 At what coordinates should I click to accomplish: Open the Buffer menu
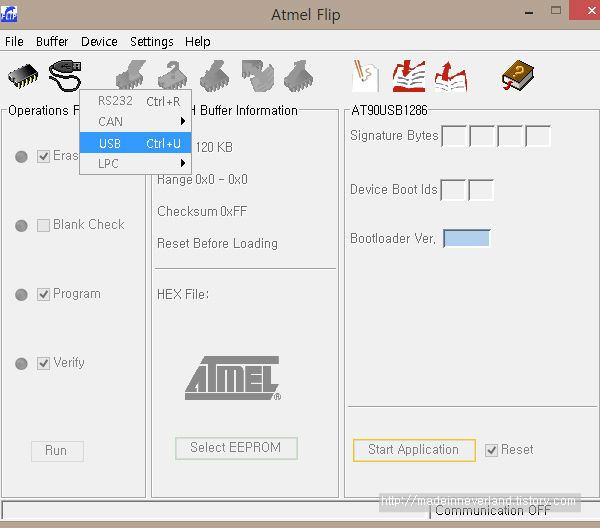point(52,41)
